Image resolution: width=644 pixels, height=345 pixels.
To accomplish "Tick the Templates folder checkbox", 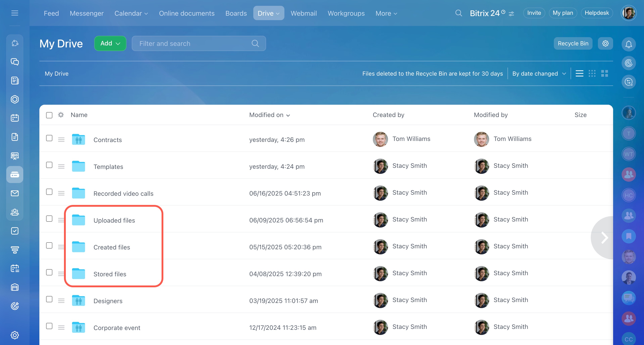I will pos(49,165).
